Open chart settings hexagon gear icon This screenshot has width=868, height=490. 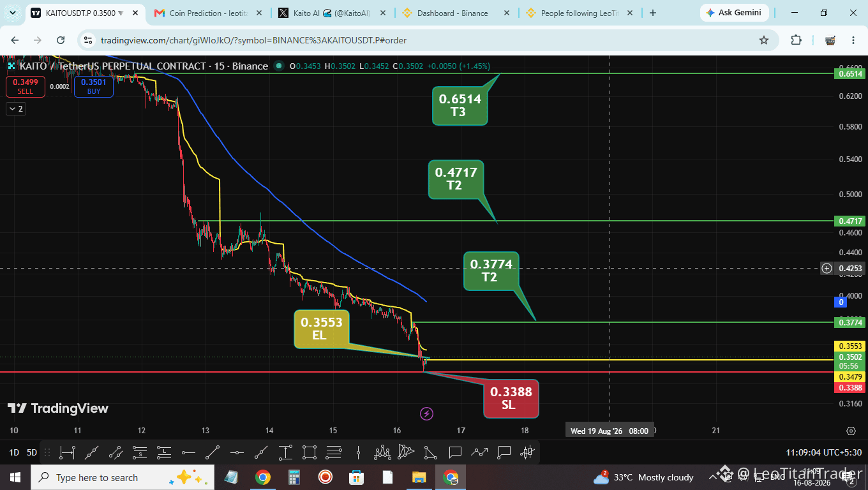851,431
